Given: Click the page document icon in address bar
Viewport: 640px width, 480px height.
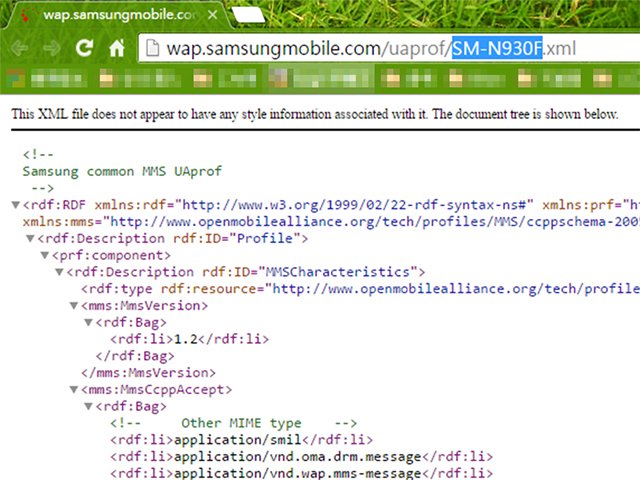Looking at the screenshot, I should 152,48.
